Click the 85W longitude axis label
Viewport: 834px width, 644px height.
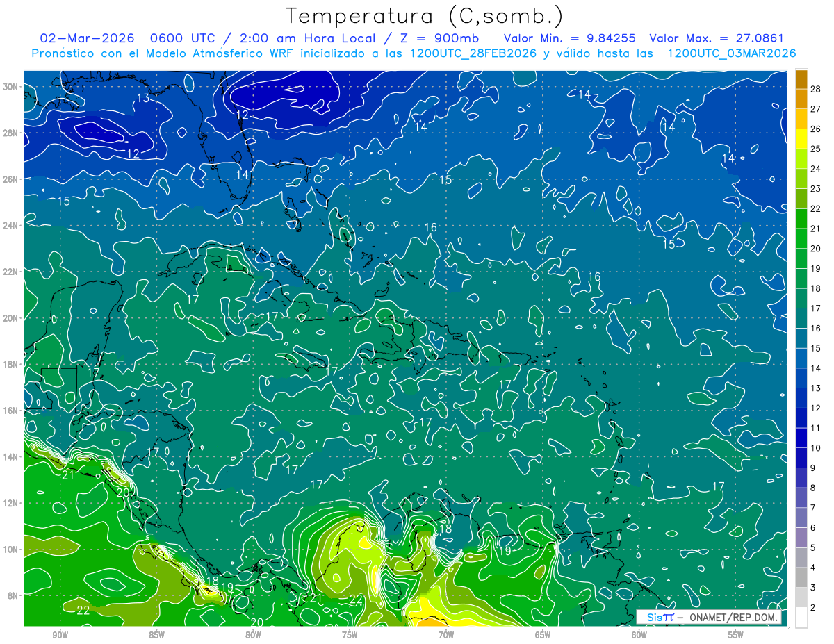click(156, 635)
